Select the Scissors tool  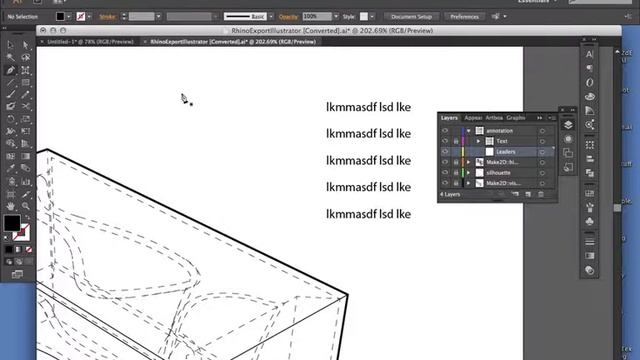click(25, 107)
